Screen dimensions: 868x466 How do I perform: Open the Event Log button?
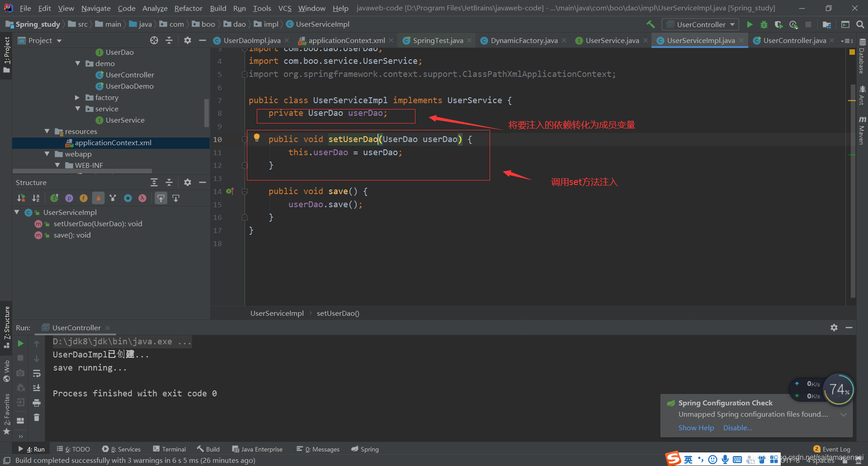click(x=832, y=449)
